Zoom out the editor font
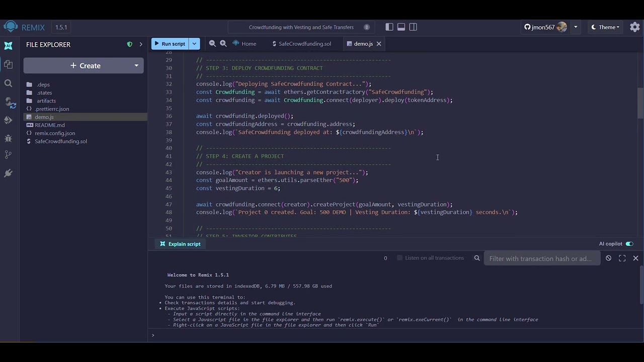Image resolution: width=644 pixels, height=362 pixels. click(212, 44)
